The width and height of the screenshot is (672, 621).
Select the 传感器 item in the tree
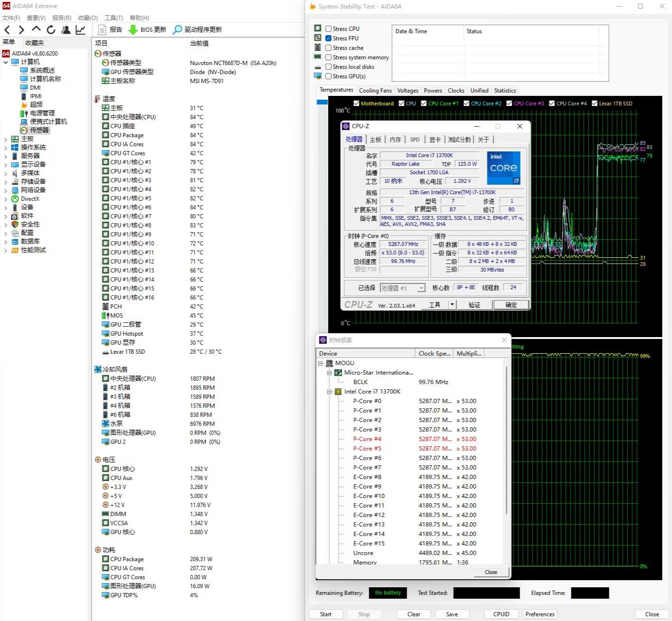(39, 130)
